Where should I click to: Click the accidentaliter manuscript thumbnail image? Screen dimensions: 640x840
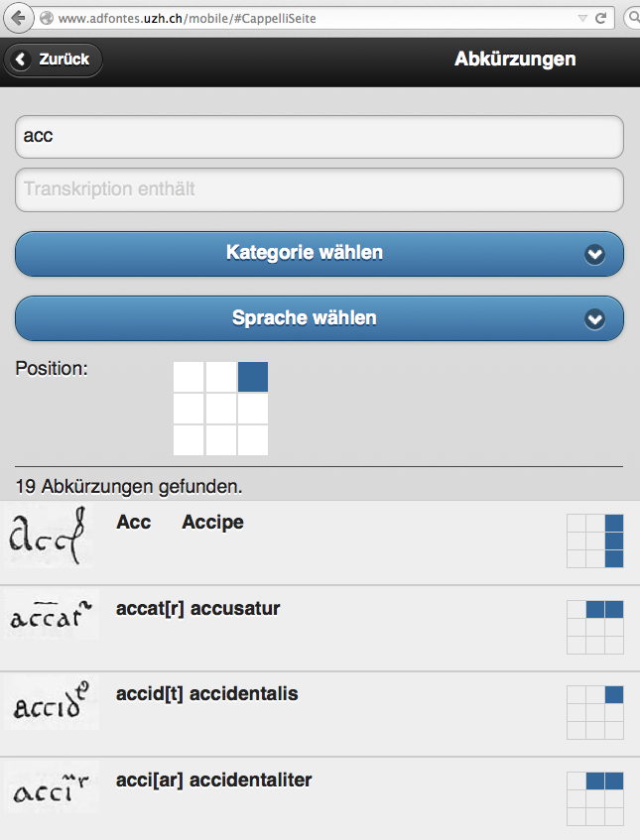click(x=51, y=788)
